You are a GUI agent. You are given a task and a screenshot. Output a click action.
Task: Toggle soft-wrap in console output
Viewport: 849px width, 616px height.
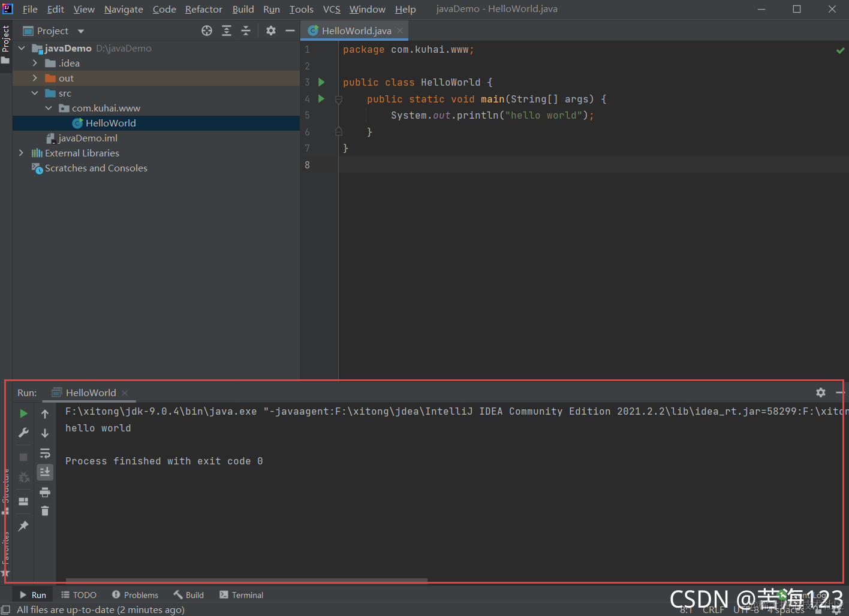45,453
